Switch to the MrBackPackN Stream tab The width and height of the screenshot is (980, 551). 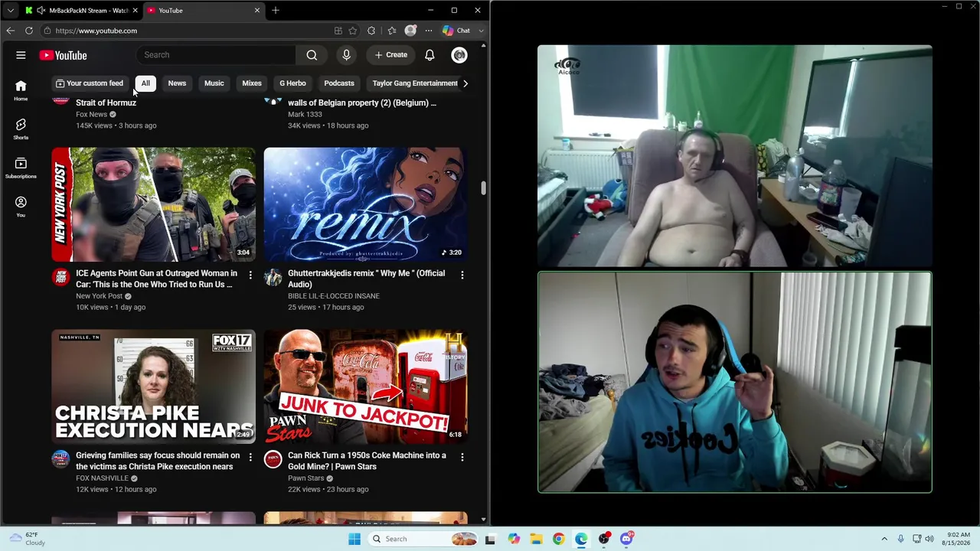click(x=81, y=11)
